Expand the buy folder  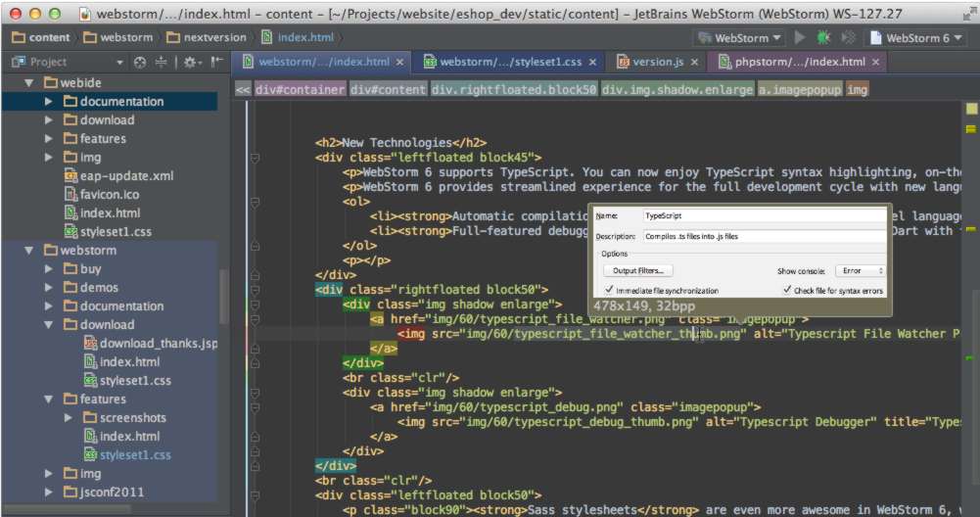(x=49, y=269)
